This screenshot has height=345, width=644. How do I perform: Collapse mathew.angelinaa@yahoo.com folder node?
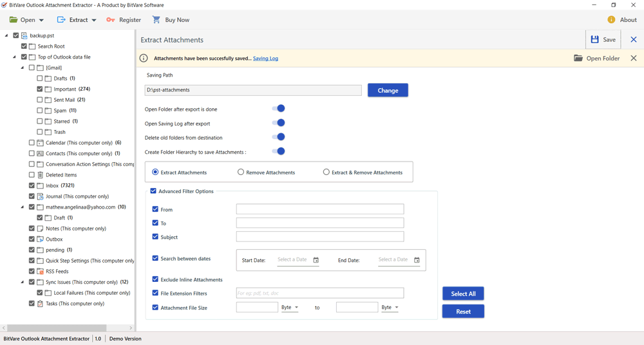[22, 207]
